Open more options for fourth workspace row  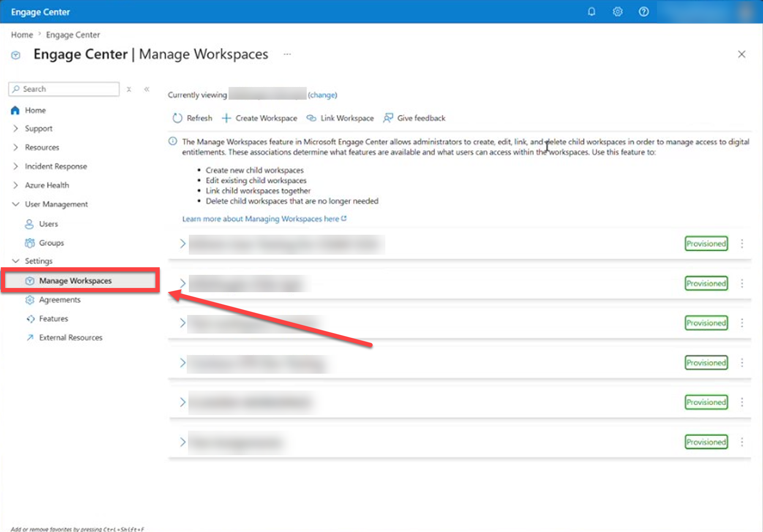point(742,363)
